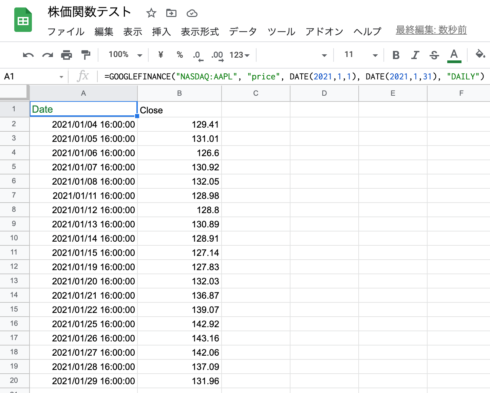Screen dimensions: 490x393
Task: Star the 株価関数テスト document
Action: pyautogui.click(x=151, y=13)
